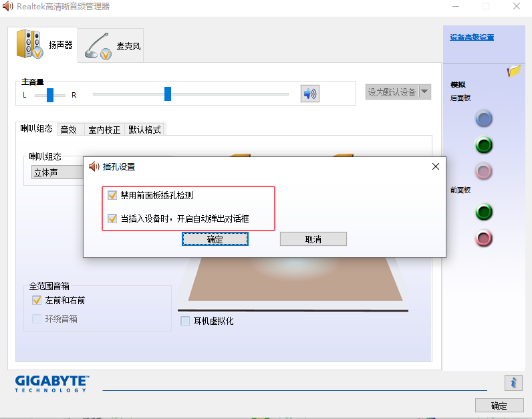Close the 插孔设置 dialog
Image resolution: width=532 pixels, height=419 pixels.
pyautogui.click(x=436, y=166)
